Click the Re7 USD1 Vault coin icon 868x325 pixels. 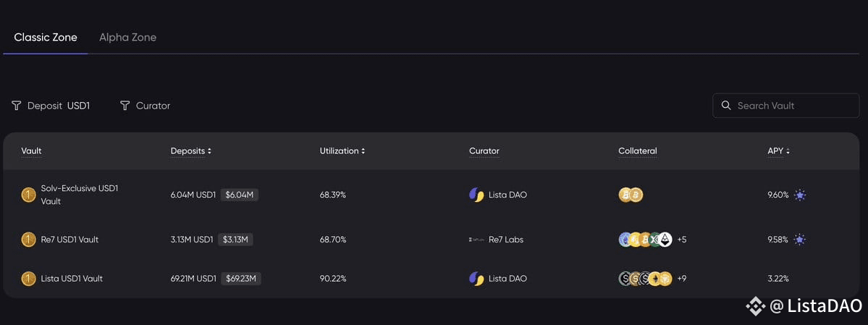pos(28,240)
